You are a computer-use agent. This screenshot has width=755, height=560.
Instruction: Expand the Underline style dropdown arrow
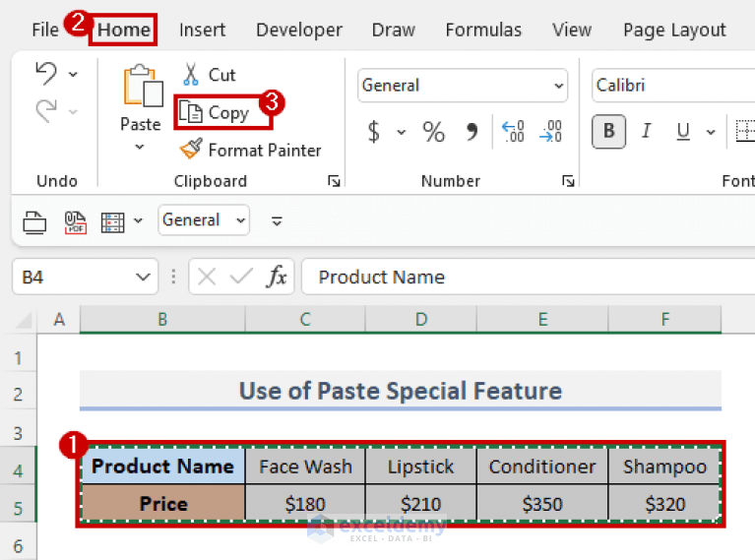pyautogui.click(x=711, y=132)
